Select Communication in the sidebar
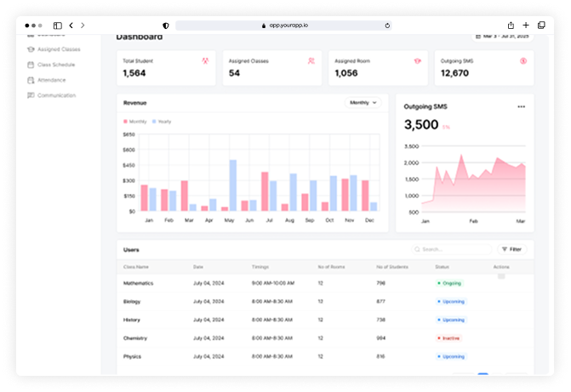The height and width of the screenshot is (392, 571). click(x=56, y=95)
